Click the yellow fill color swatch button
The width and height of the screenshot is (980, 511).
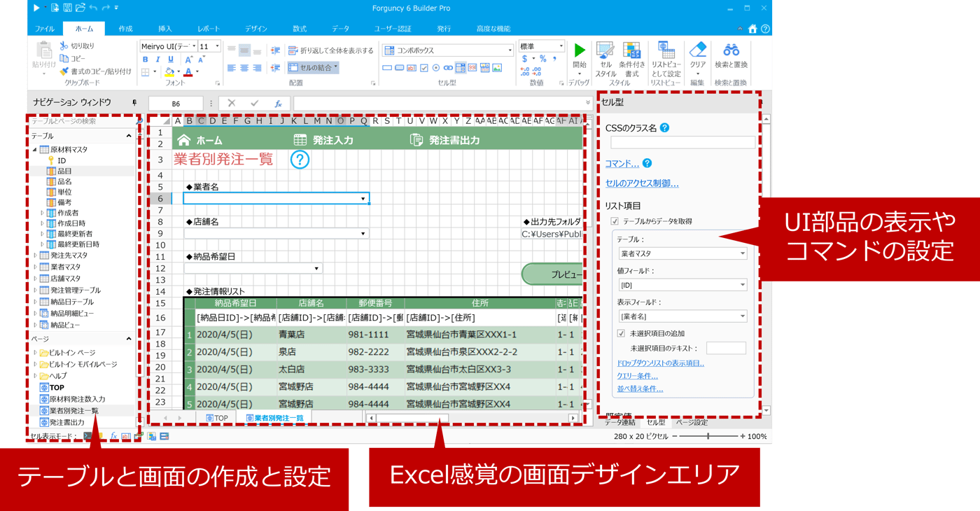coord(169,72)
